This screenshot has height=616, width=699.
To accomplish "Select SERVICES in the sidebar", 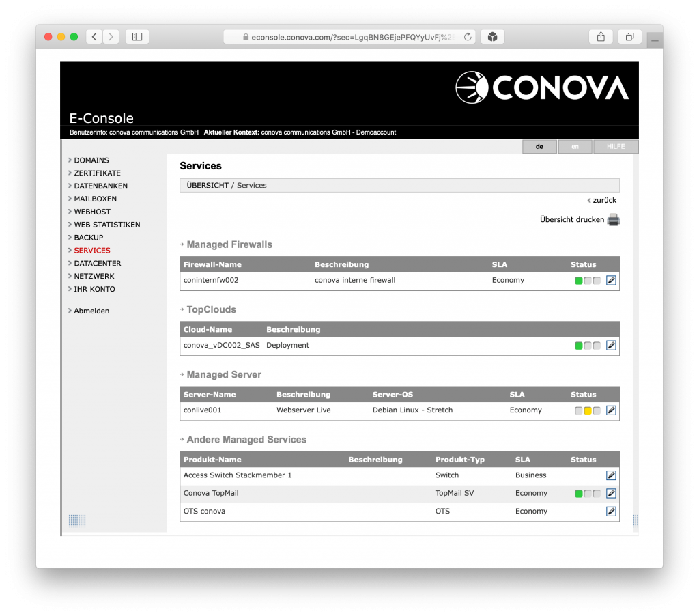I will [92, 251].
